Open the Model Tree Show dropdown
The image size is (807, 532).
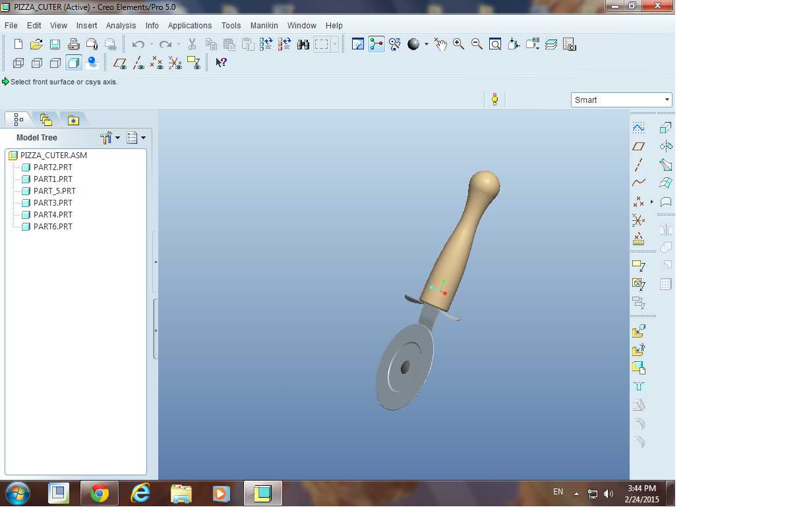(136, 138)
